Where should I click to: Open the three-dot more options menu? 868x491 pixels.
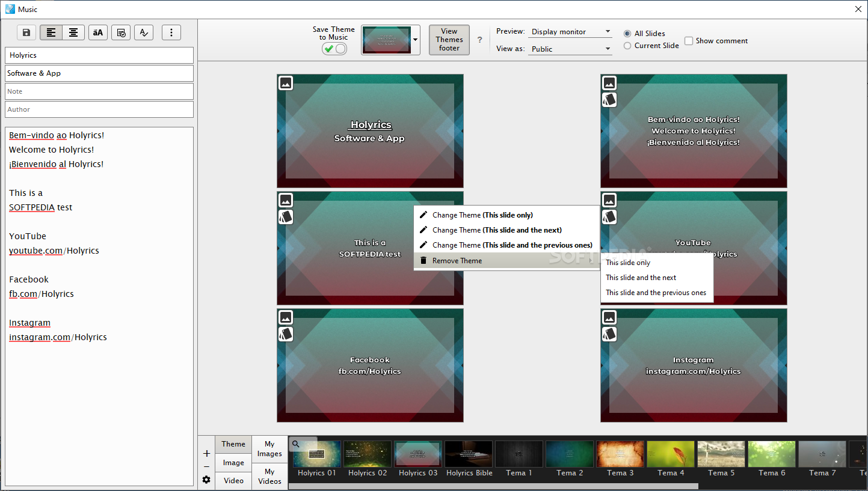[x=171, y=32]
